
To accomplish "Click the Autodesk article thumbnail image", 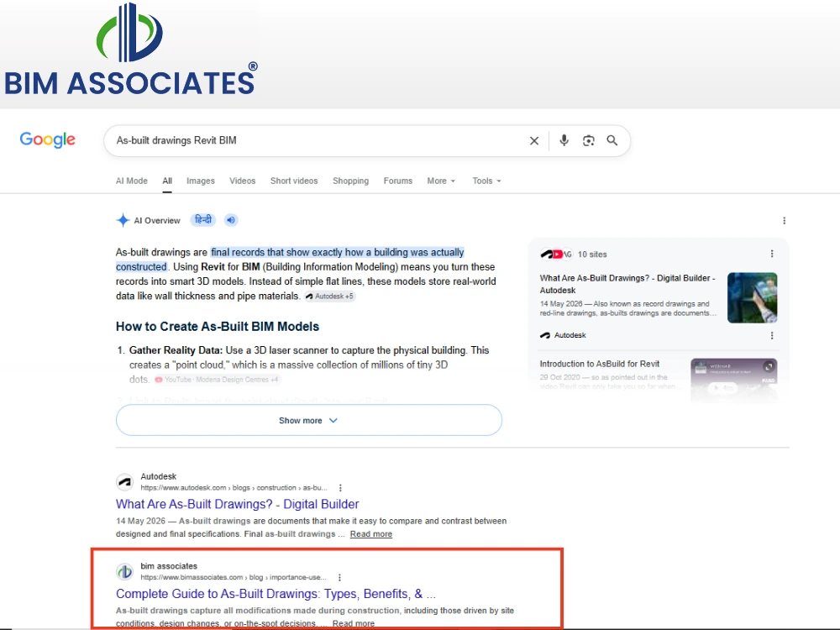I will pos(752,298).
